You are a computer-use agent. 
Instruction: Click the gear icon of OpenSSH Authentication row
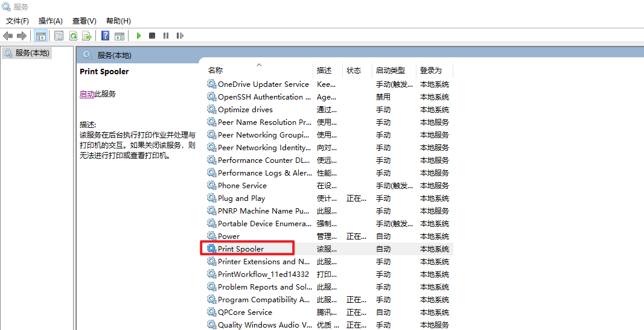[x=211, y=97]
